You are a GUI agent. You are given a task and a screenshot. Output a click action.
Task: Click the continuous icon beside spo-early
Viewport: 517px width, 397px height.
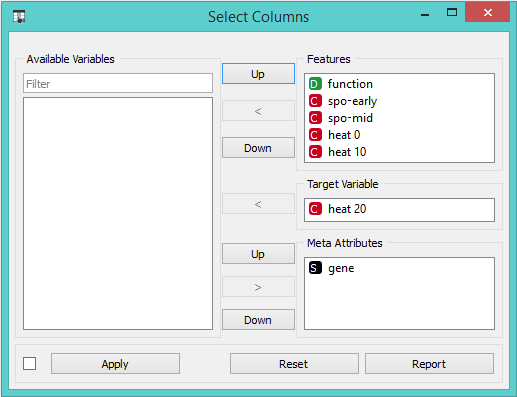[315, 101]
